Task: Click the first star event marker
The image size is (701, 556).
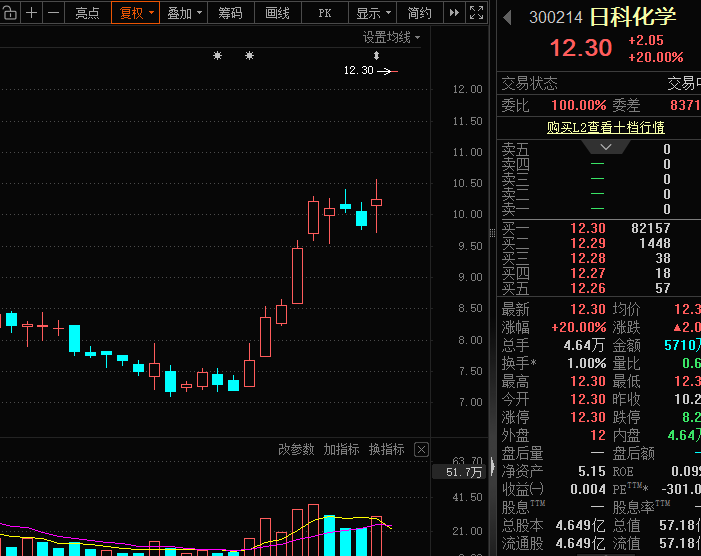Action: click(217, 55)
